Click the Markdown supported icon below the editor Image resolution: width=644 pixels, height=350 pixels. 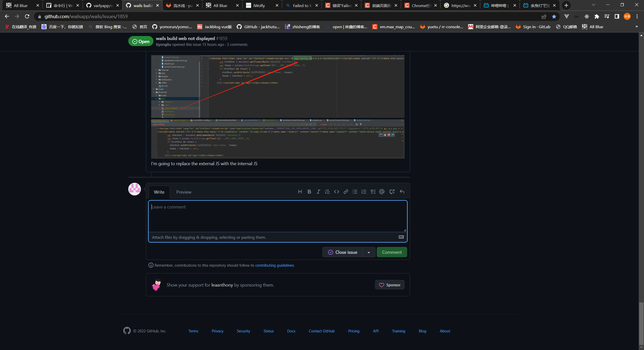pos(401,237)
